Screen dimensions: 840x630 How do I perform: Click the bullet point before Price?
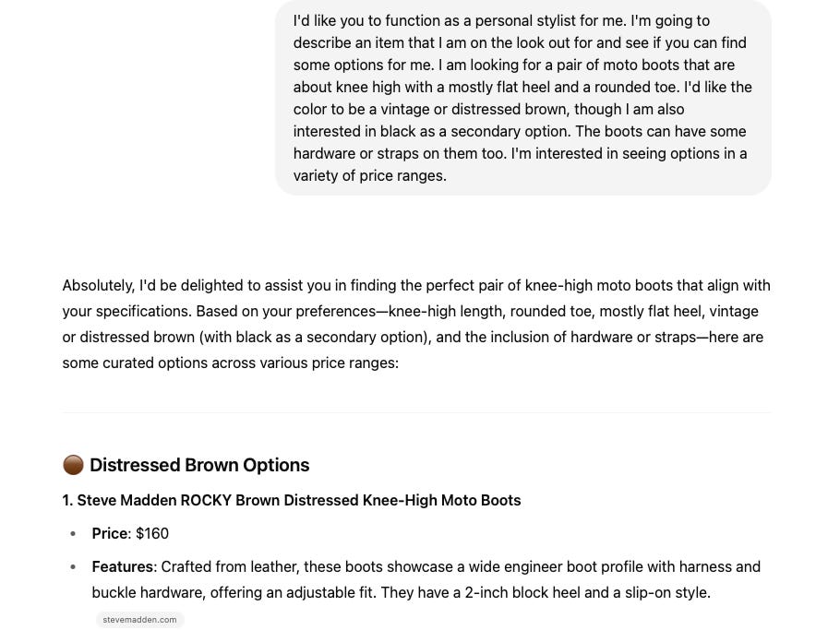tap(73, 534)
